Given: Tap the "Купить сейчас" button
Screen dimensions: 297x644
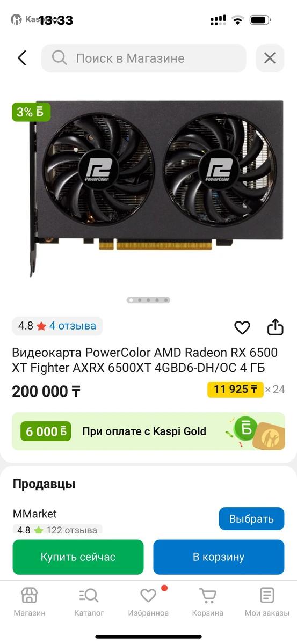Looking at the screenshot, I should [78, 557].
